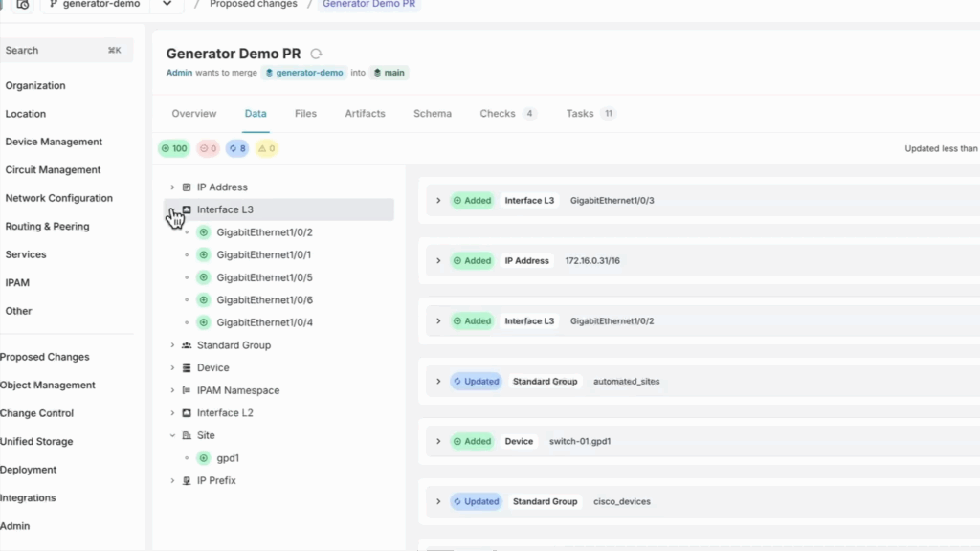The height and width of the screenshot is (551, 980).
Task: Select gpd1 under Site in tree
Action: click(228, 458)
